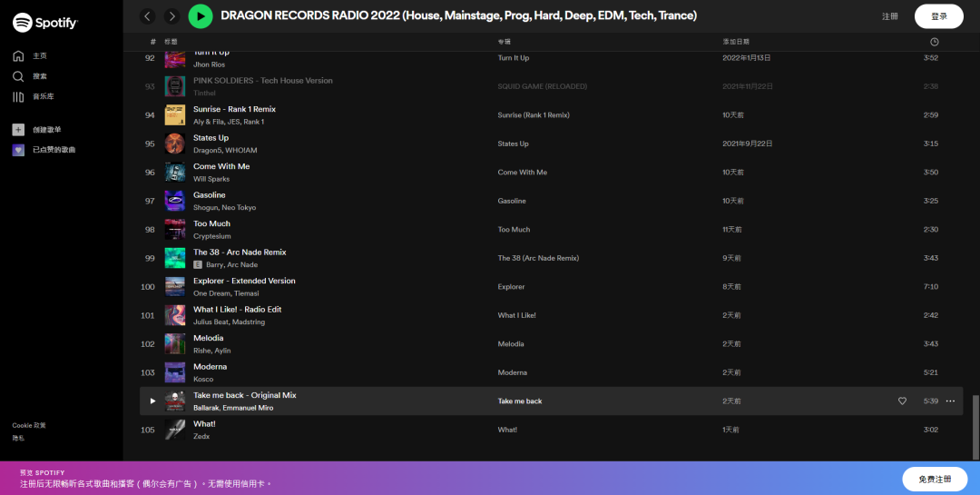Click the Spotify logo
This screenshot has height=495, width=980.
click(45, 23)
